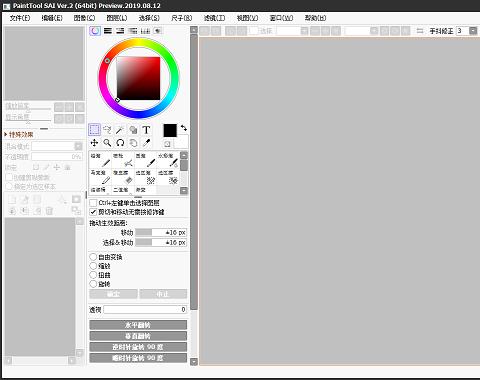The image size is (480, 380).
Task: Select the 自由变换 radio option
Action: [x=93, y=257]
